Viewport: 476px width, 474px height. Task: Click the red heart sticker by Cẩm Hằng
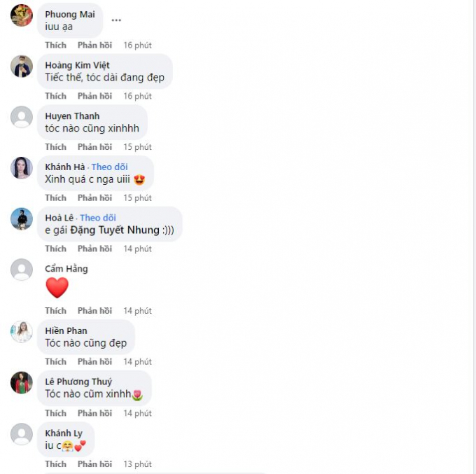point(57,288)
